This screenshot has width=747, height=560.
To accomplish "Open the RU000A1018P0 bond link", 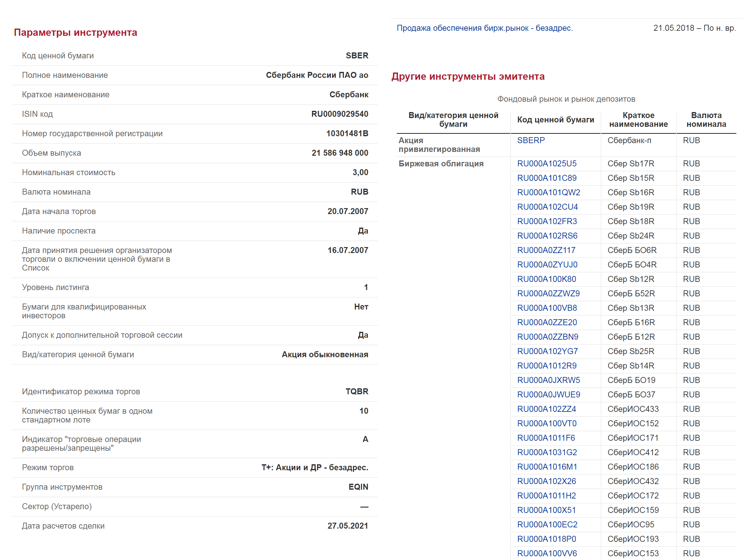I will (x=546, y=539).
